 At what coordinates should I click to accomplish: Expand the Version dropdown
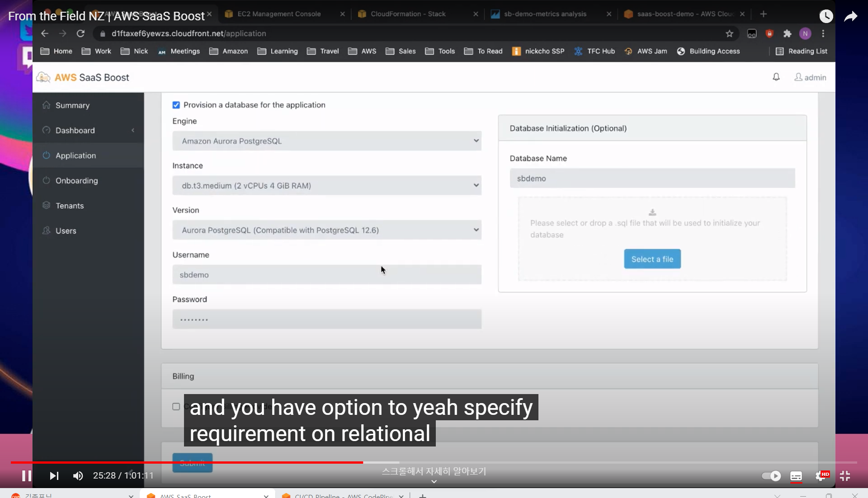click(326, 230)
